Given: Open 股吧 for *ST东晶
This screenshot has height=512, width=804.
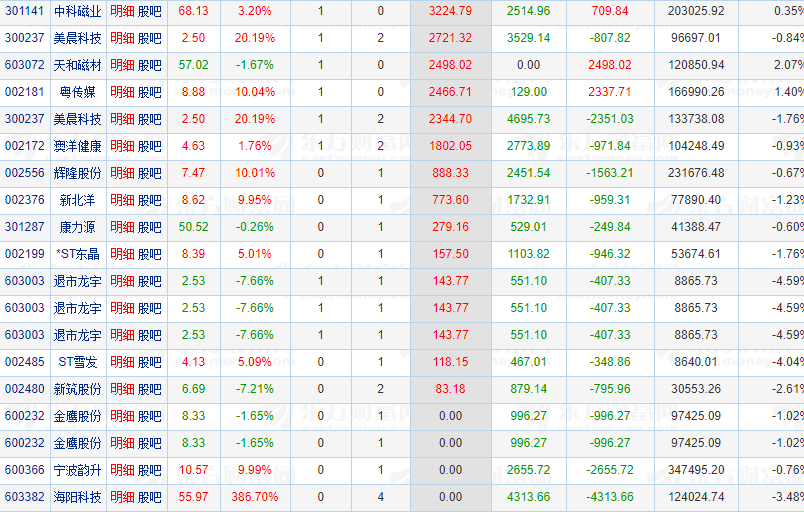Looking at the screenshot, I should (150, 254).
